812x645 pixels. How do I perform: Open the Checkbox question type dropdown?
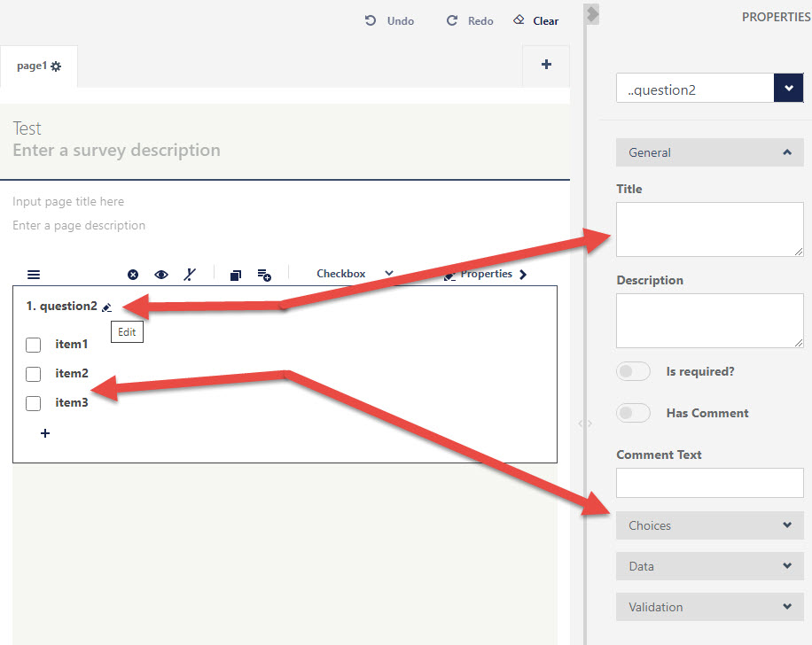[355, 275]
